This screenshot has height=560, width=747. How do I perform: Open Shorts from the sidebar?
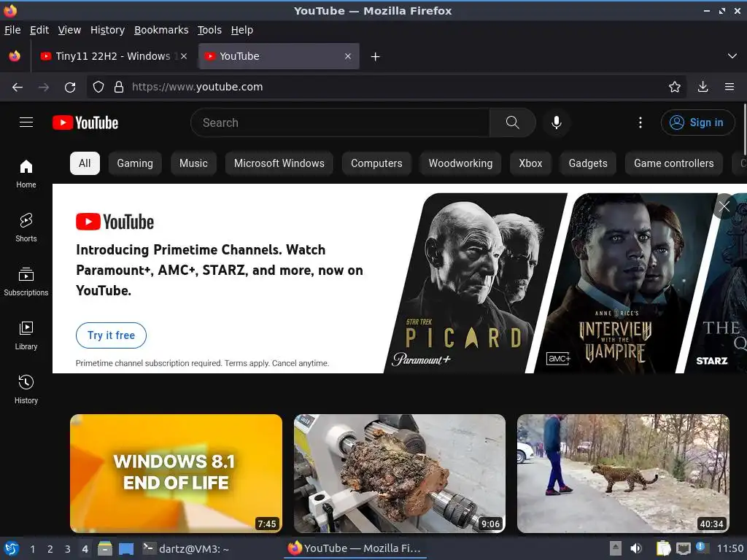26,227
